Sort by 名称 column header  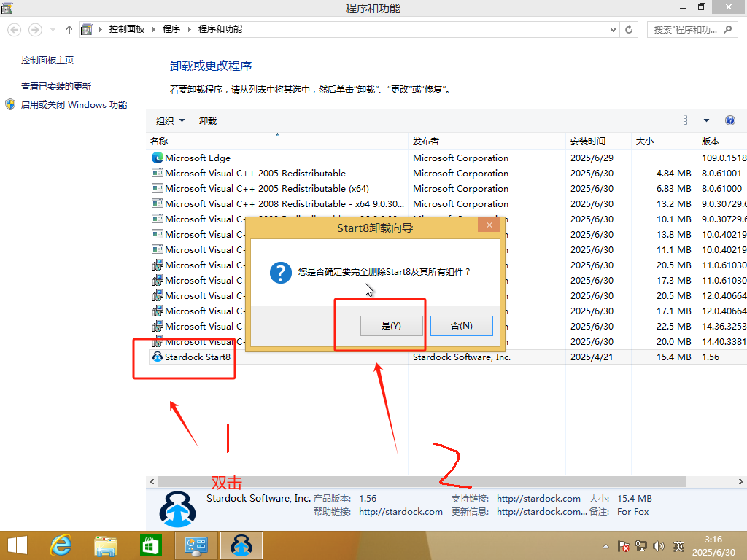click(276, 141)
